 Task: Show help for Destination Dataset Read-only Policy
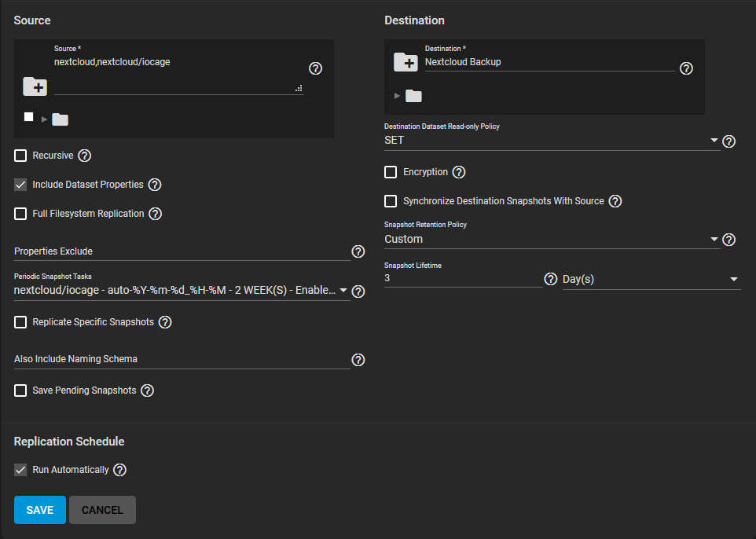pos(729,141)
